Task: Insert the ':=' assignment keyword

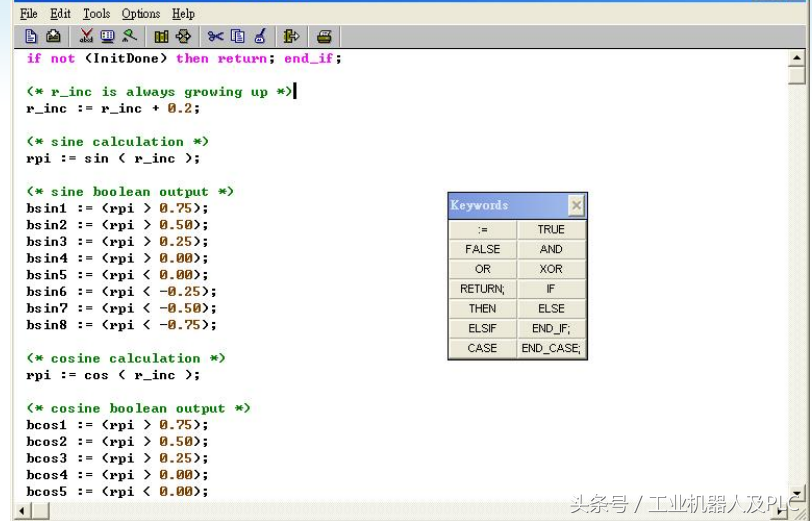Action: tap(482, 229)
